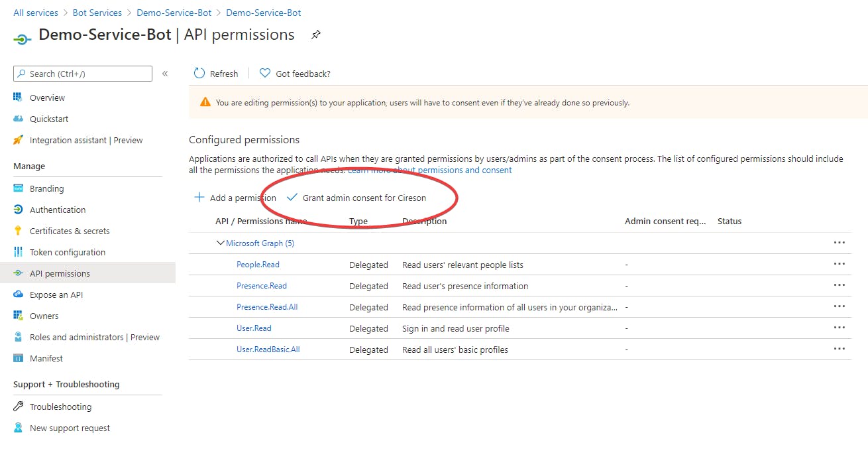Click the Refresh icon in the toolbar
Viewport: 868px width, 451px height.
pos(199,74)
